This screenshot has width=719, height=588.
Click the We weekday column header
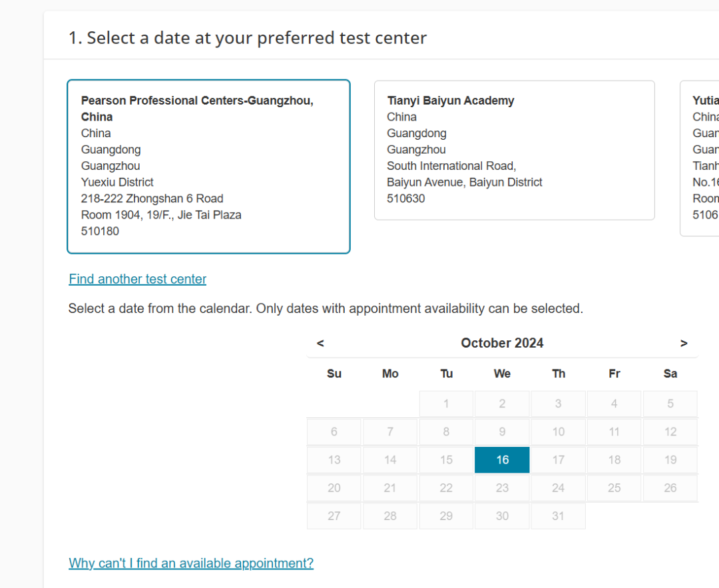coord(502,374)
